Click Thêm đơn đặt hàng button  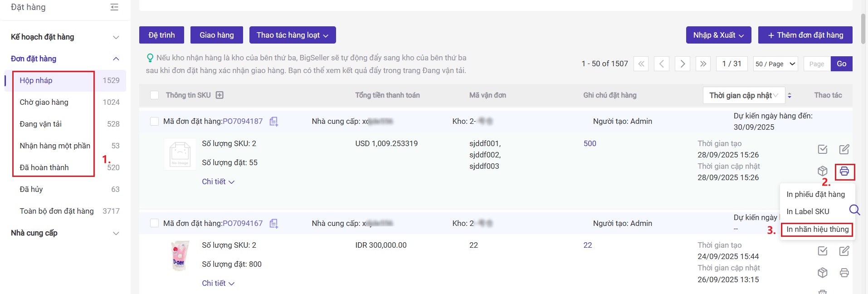pos(805,35)
